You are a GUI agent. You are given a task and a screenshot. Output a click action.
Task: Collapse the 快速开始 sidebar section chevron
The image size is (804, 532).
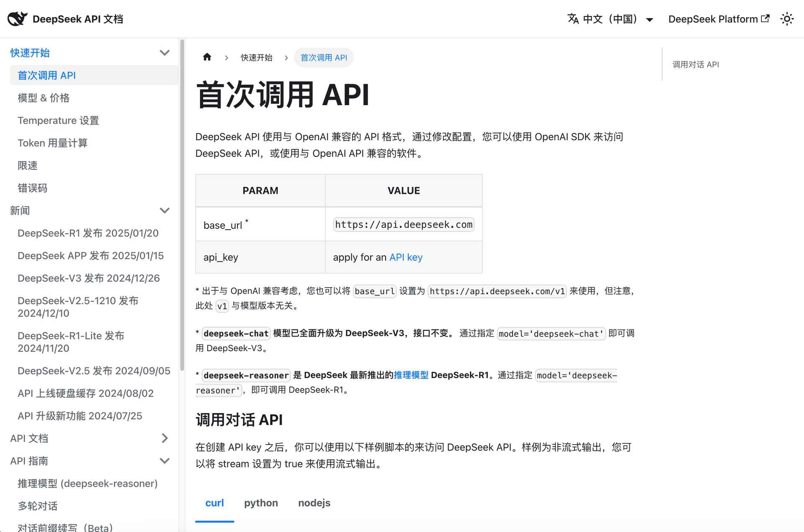(165, 53)
